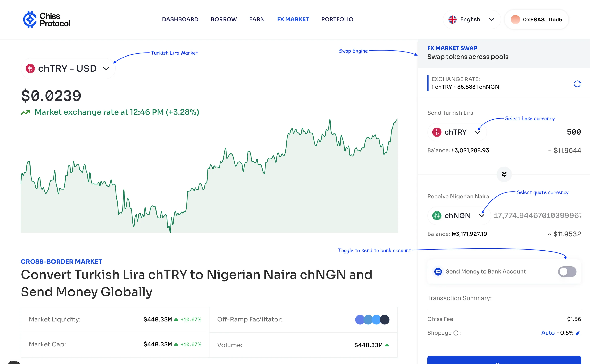Click the first Off-Ramp Facilitator color dot

[x=360, y=320]
